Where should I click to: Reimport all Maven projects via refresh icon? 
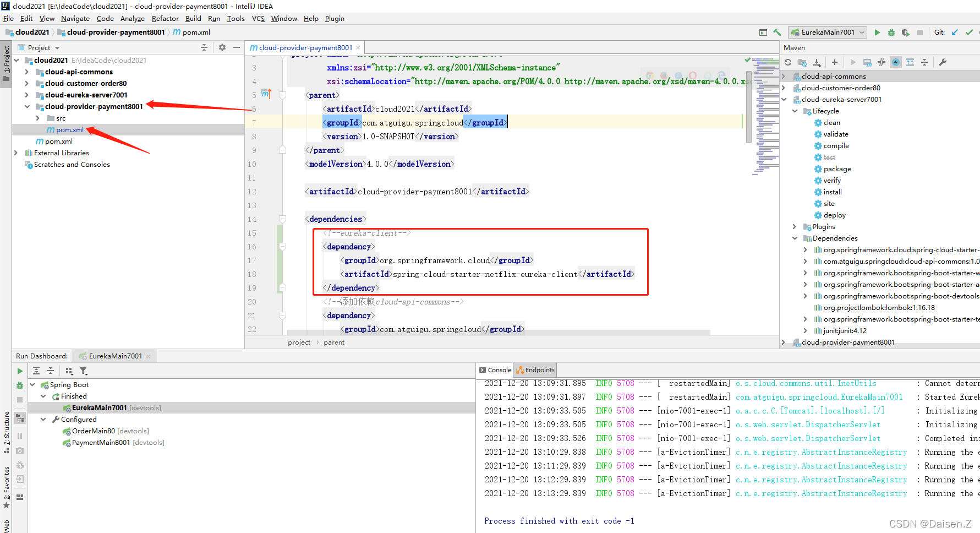[x=788, y=62]
